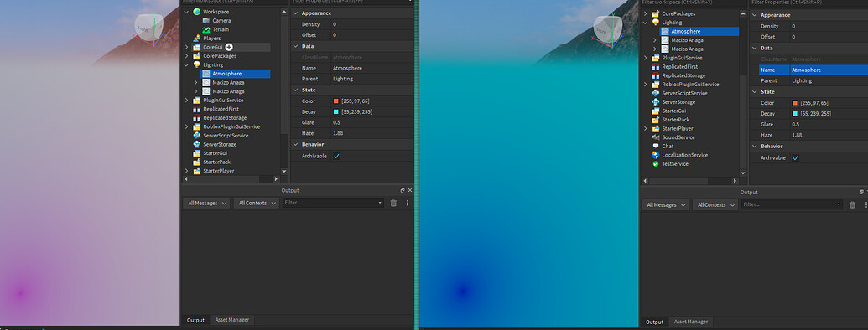Click Lighting bulb icon in teal-fog window
868x330 pixels.
tap(656, 23)
